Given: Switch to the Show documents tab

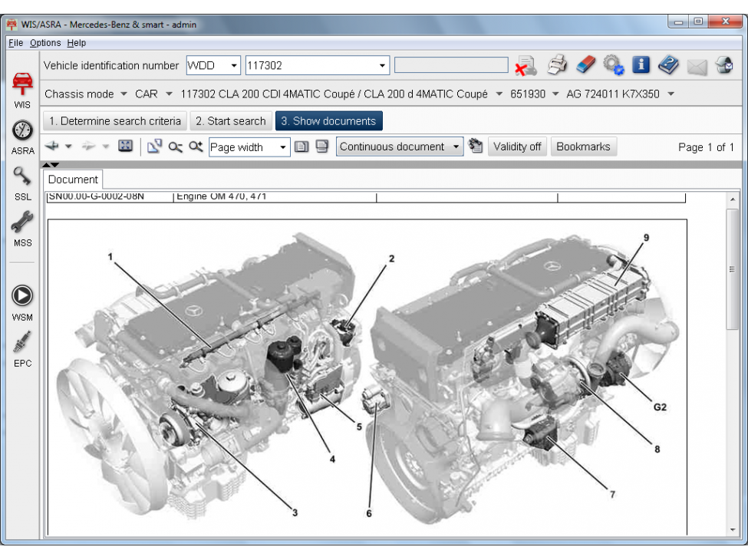Looking at the screenshot, I should pos(328,120).
